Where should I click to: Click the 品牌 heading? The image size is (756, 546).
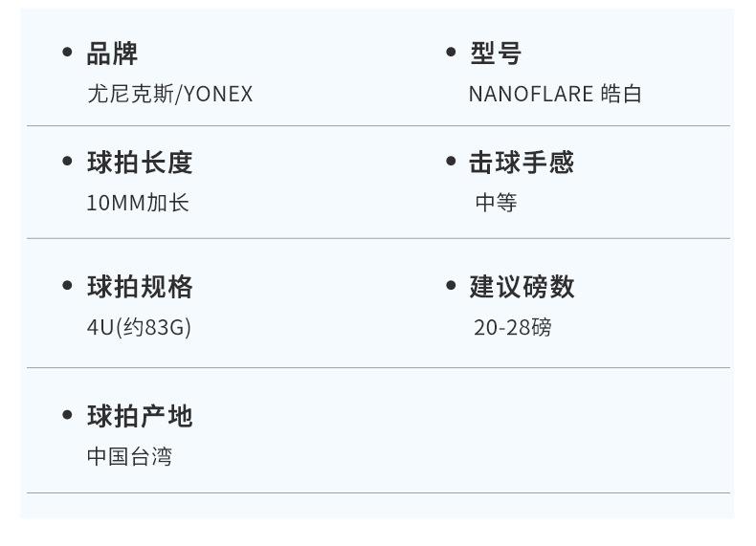point(112,54)
